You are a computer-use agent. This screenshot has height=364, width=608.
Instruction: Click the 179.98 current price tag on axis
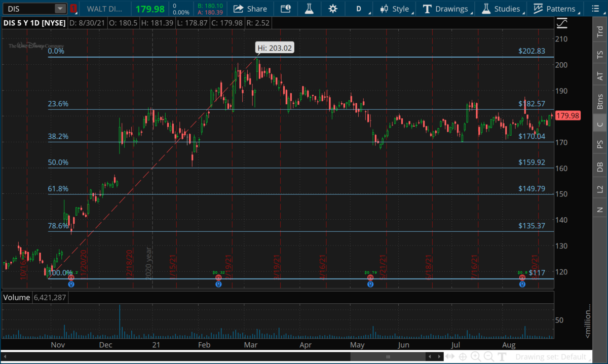567,116
